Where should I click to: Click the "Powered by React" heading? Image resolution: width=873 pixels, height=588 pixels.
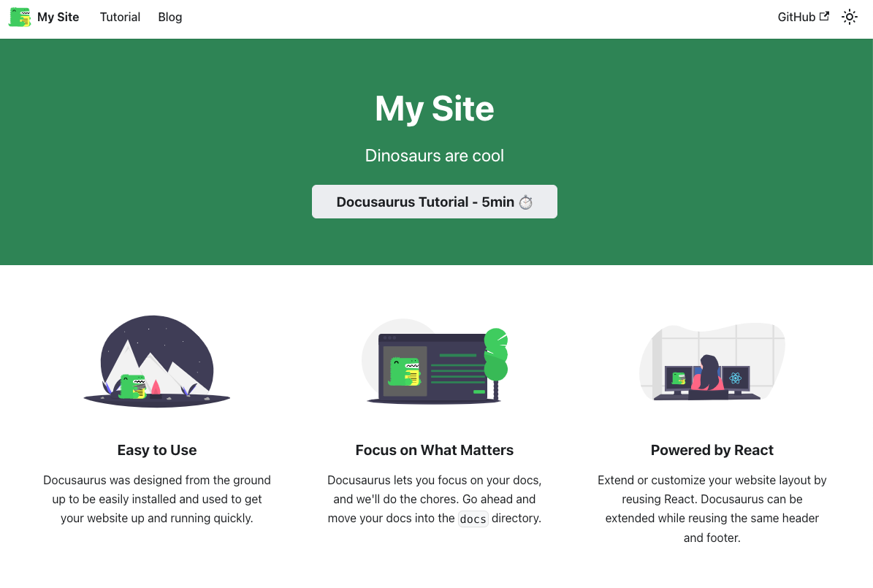tap(712, 450)
